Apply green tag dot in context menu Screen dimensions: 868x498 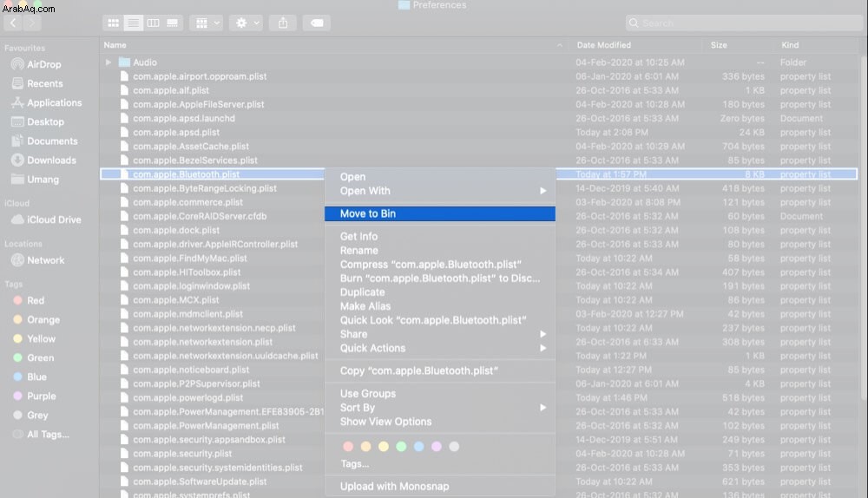pos(401,447)
